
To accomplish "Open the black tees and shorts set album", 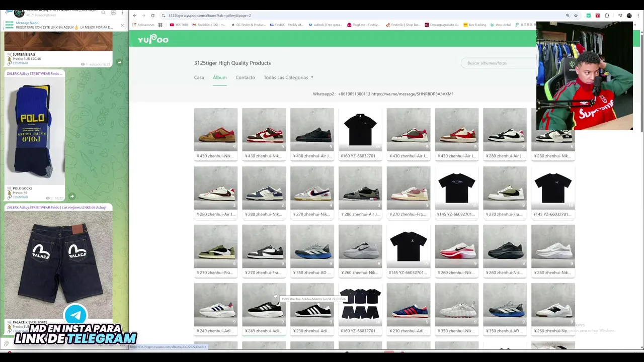I will point(360,305).
